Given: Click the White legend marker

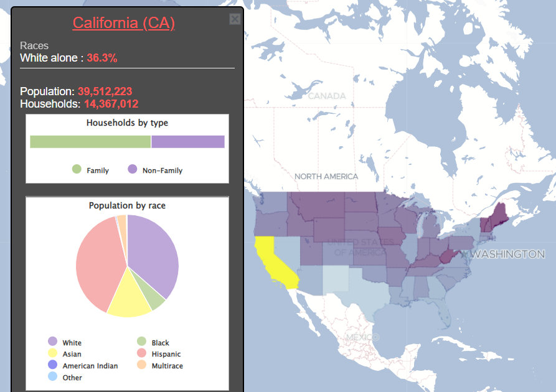Looking at the screenshot, I should 53,342.
